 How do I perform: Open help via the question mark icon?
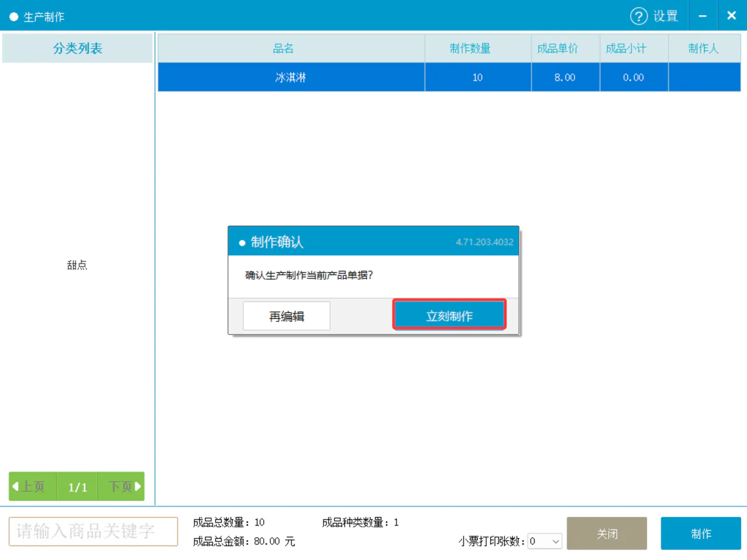(x=638, y=16)
